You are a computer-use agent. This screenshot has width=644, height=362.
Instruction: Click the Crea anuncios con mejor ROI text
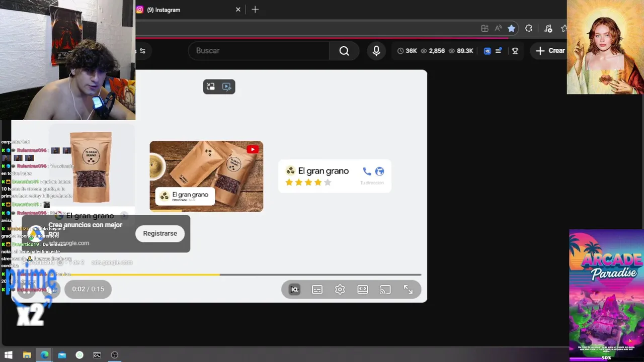tap(85, 229)
